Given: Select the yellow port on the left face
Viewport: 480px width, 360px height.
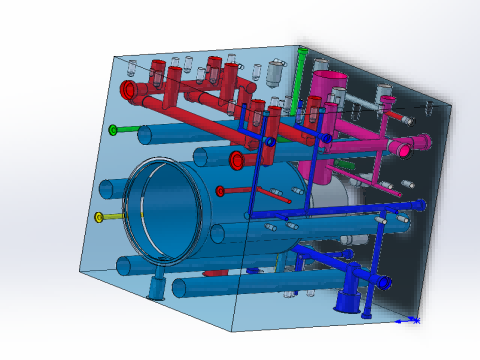Looking at the screenshot, I should pyautogui.click(x=99, y=217).
